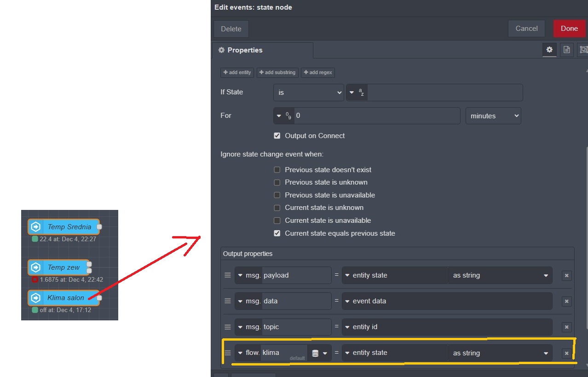
Task: Uncheck Current state equals previous state
Action: pyautogui.click(x=277, y=233)
